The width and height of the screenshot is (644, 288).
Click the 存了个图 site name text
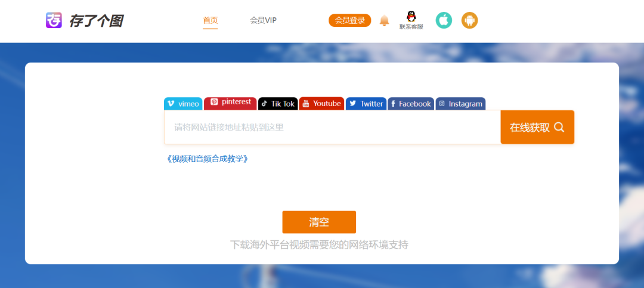[96, 21]
